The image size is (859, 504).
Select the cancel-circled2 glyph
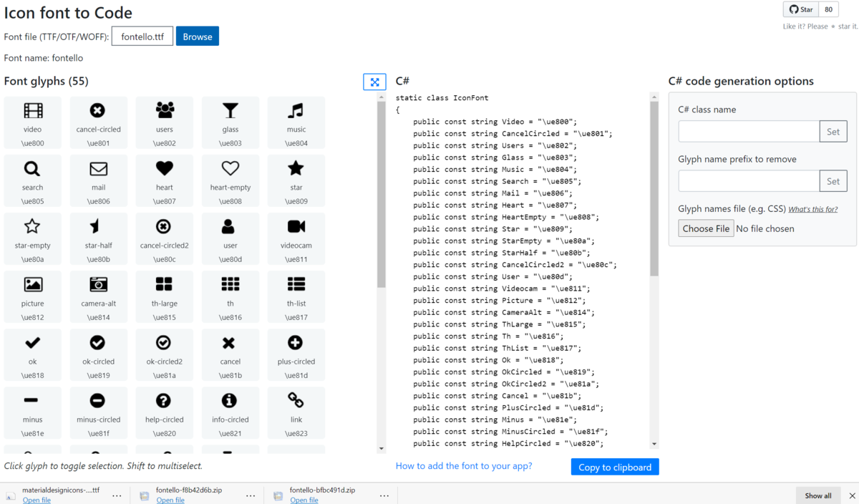click(165, 238)
